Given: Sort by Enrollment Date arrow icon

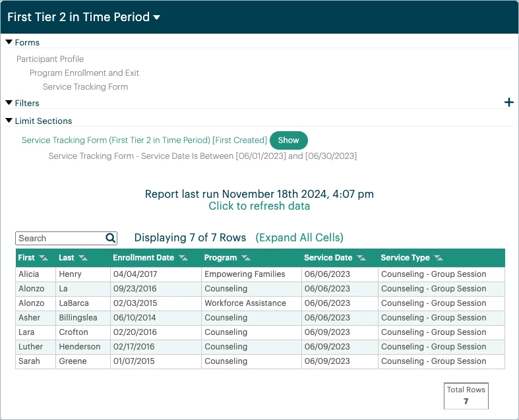Looking at the screenshot, I should [x=183, y=258].
